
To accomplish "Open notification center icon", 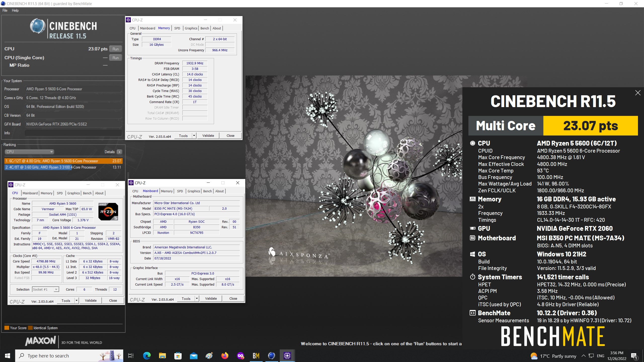I will tap(634, 356).
